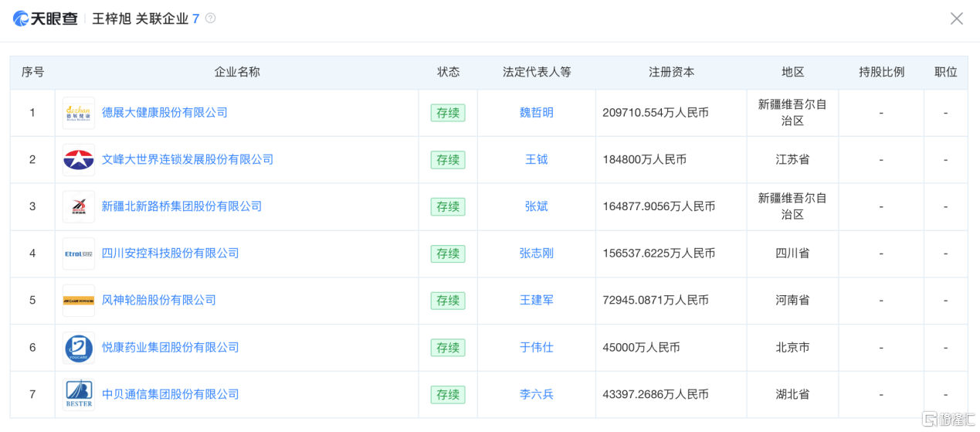View legal representative 李六兵
The width and height of the screenshot is (980, 432).
coord(537,394)
